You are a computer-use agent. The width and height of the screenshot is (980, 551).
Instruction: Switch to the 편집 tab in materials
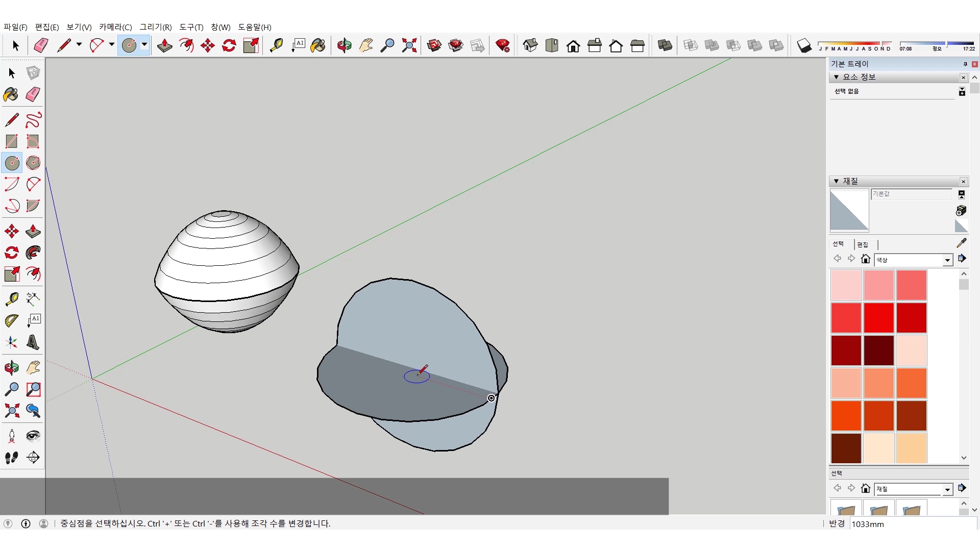863,244
